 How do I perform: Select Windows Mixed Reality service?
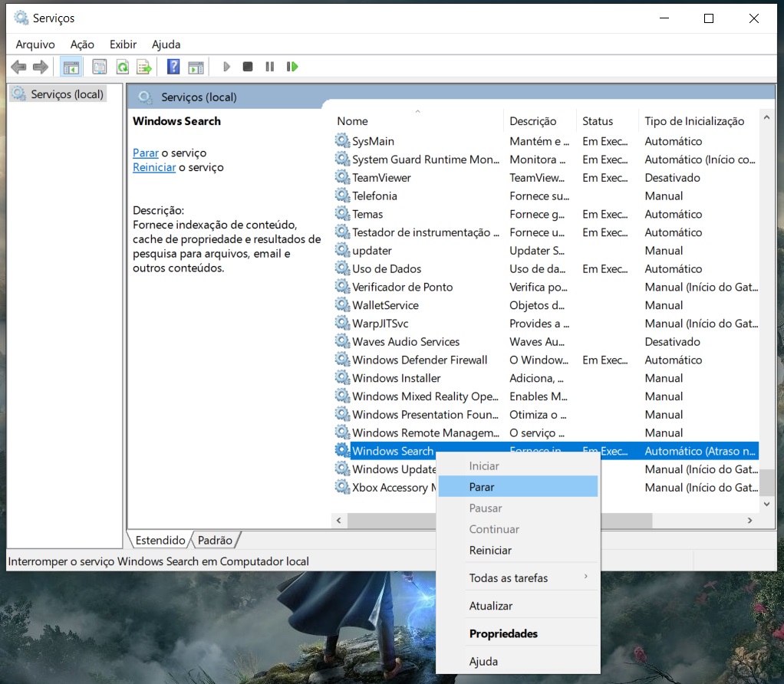pos(546,396)
